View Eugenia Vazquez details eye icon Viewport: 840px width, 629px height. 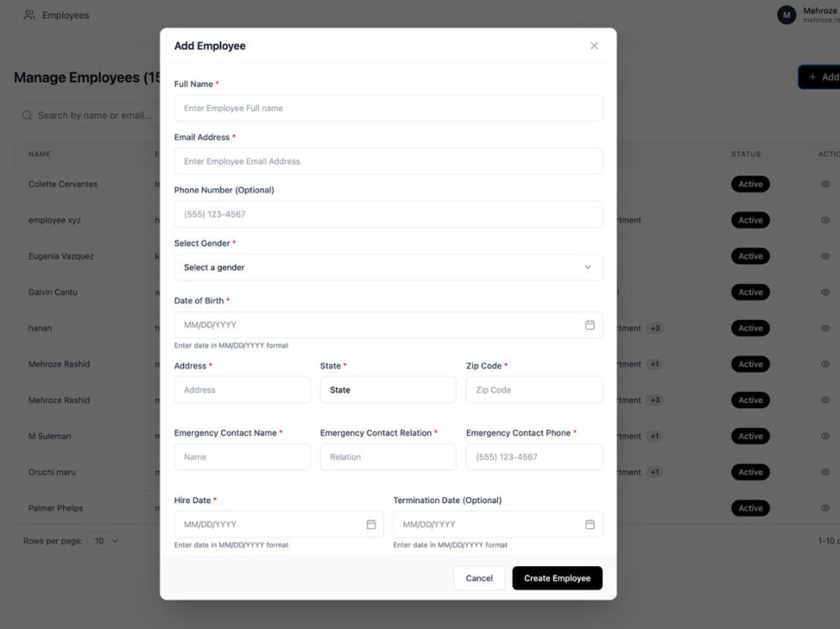coord(826,256)
